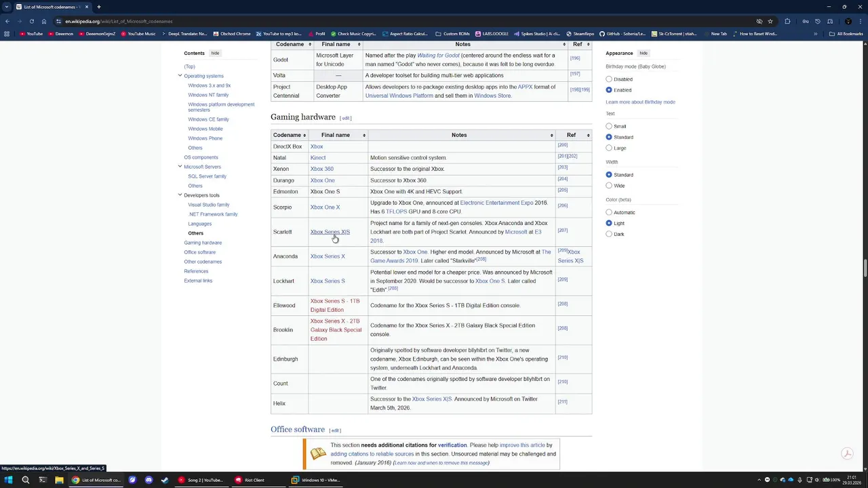Open the Deeemon bookmark

coord(60,33)
